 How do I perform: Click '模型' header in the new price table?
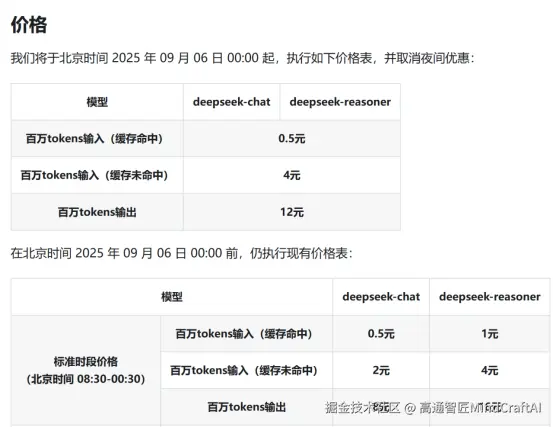97,102
